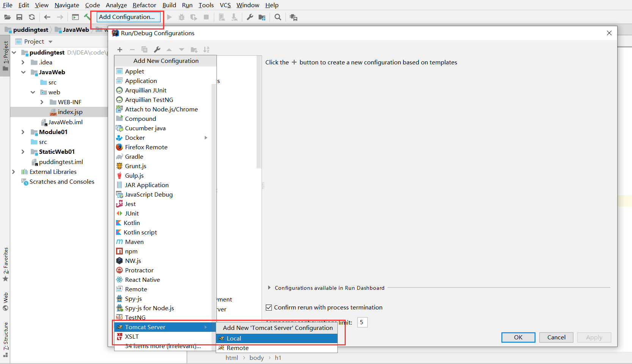Screen dimensions: 632x364
Task: Select React Native configuration type
Action: [163, 280]
